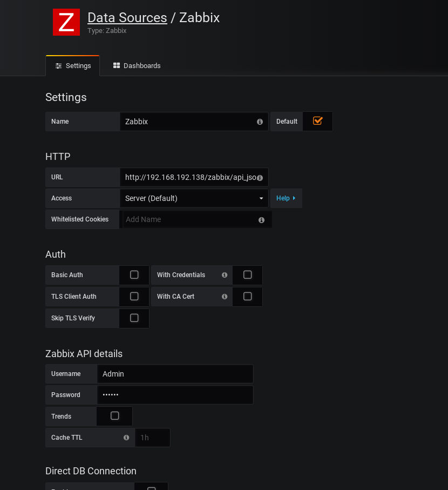Click the Whitelisted Cookies info icon
This screenshot has height=490, width=448.
(262, 220)
